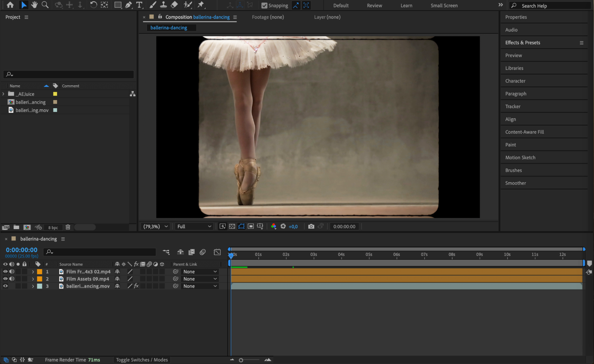
Task: Click the current timecode 0:00:00:00 display
Action: pos(22,250)
